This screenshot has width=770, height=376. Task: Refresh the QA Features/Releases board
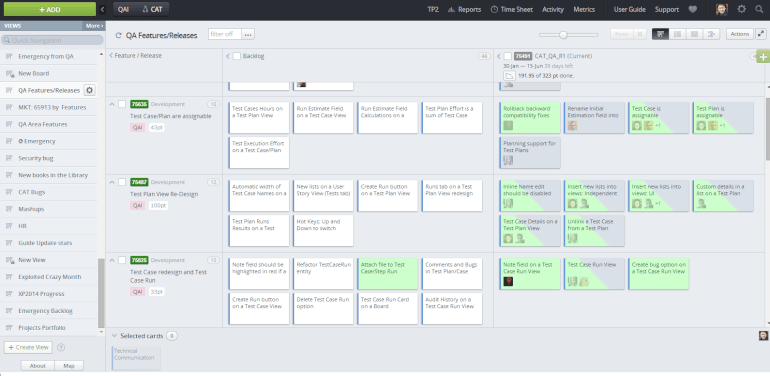pos(118,35)
